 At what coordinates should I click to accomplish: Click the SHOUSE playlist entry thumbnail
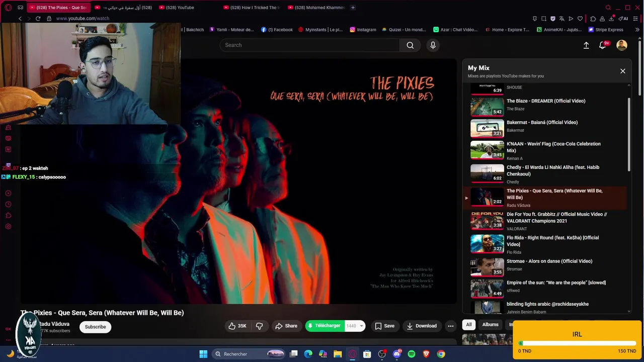point(487,89)
